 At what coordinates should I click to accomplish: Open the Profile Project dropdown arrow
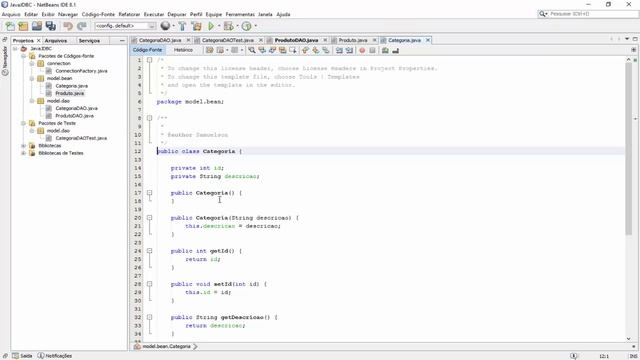point(256,26)
